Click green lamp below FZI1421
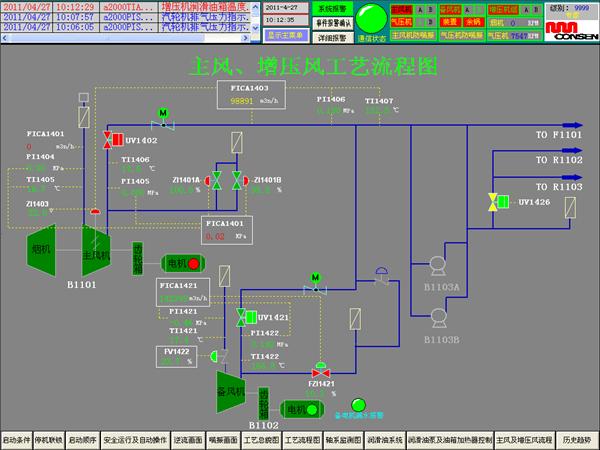The height and width of the screenshot is (450, 600). click(358, 405)
